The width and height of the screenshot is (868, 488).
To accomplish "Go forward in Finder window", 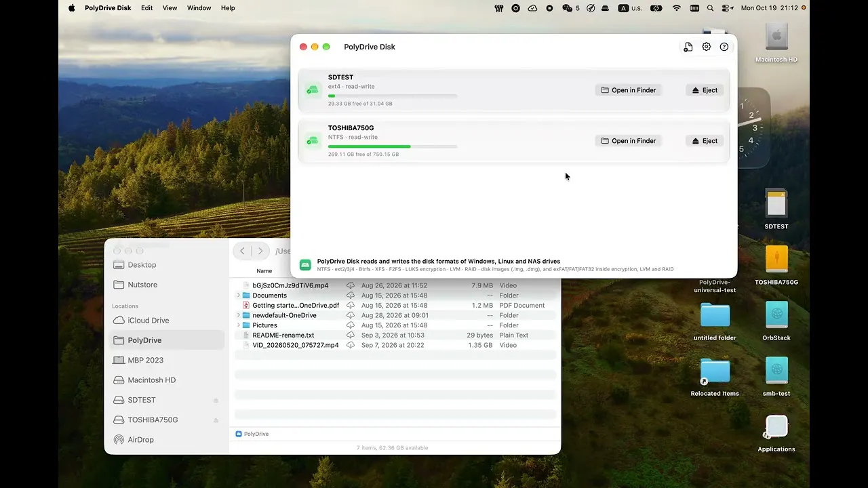I will coord(260,251).
